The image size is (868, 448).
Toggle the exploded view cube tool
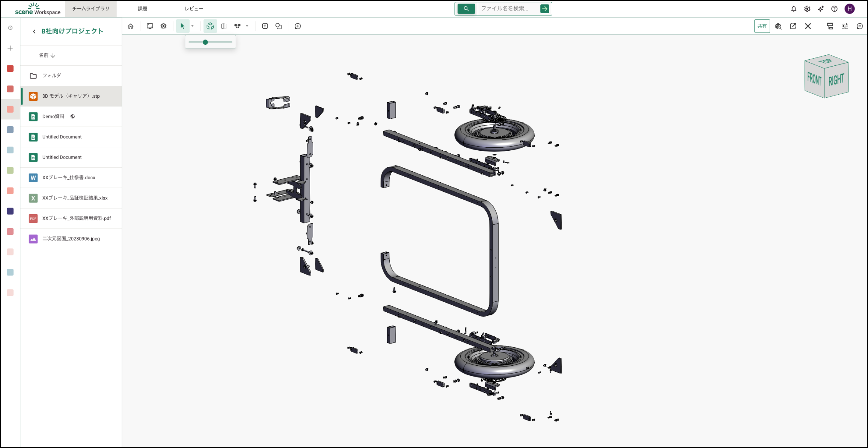[x=210, y=26]
